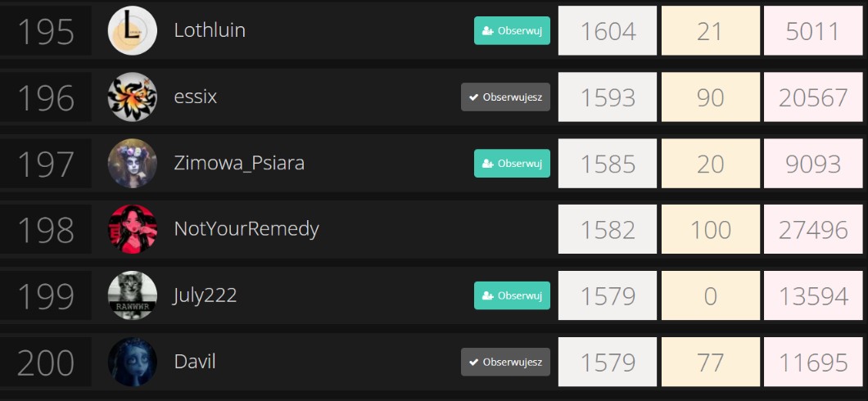868x401 pixels.
Task: Toggle Obserwujesz for Davil
Action: (505, 362)
